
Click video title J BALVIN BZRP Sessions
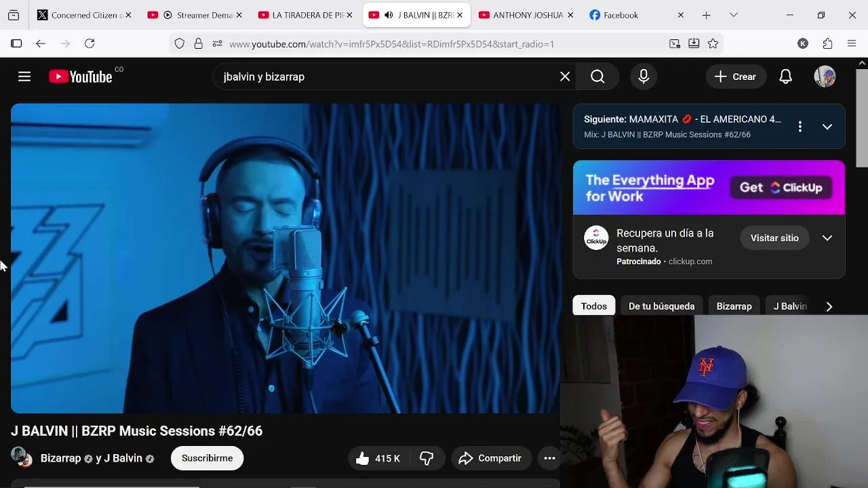136,431
